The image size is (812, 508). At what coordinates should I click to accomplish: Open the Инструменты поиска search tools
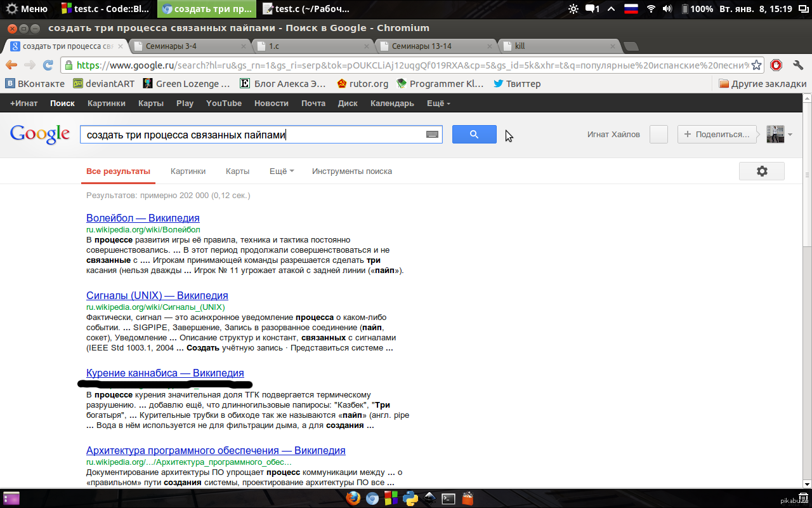pyautogui.click(x=351, y=171)
